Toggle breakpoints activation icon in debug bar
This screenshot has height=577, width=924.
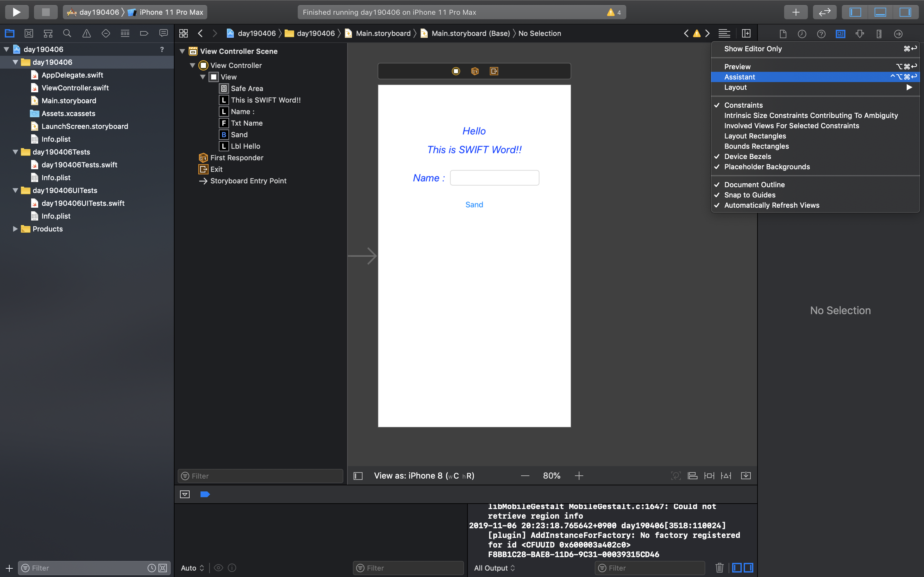click(x=205, y=494)
